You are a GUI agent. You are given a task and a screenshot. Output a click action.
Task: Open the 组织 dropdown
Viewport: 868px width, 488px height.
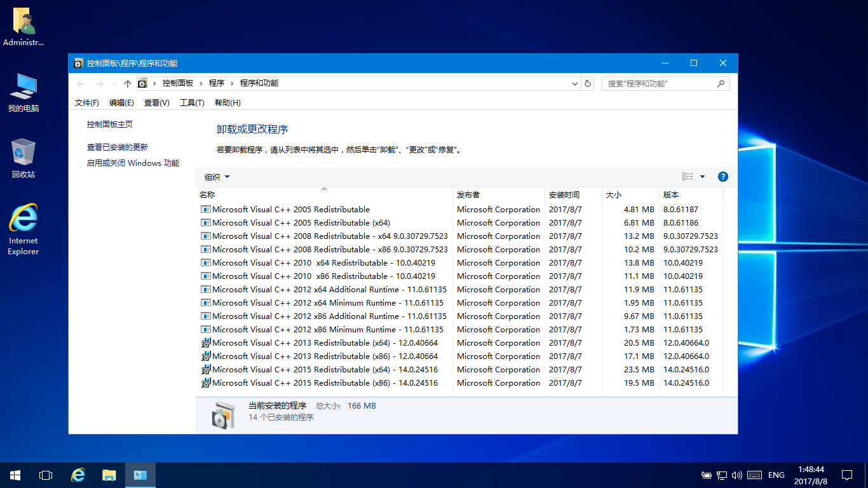[217, 177]
